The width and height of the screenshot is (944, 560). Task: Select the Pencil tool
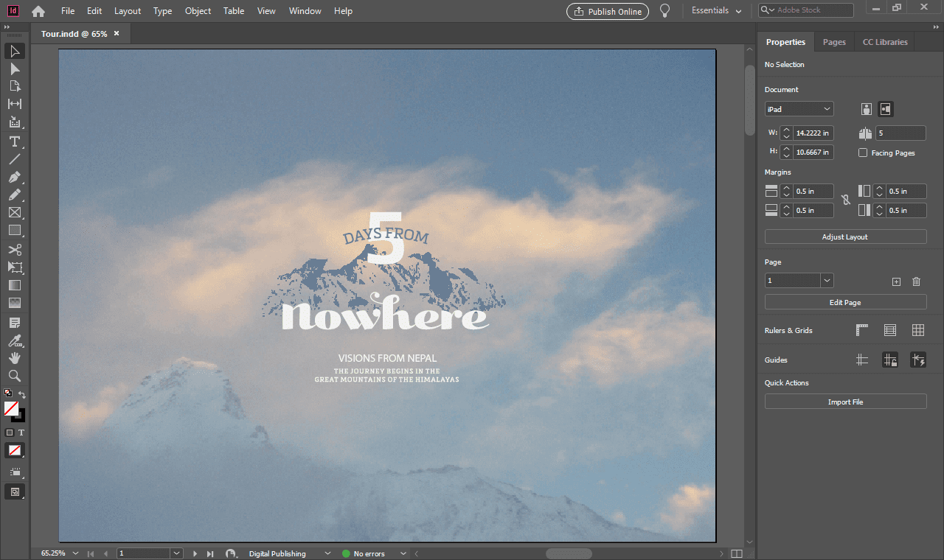coord(15,195)
